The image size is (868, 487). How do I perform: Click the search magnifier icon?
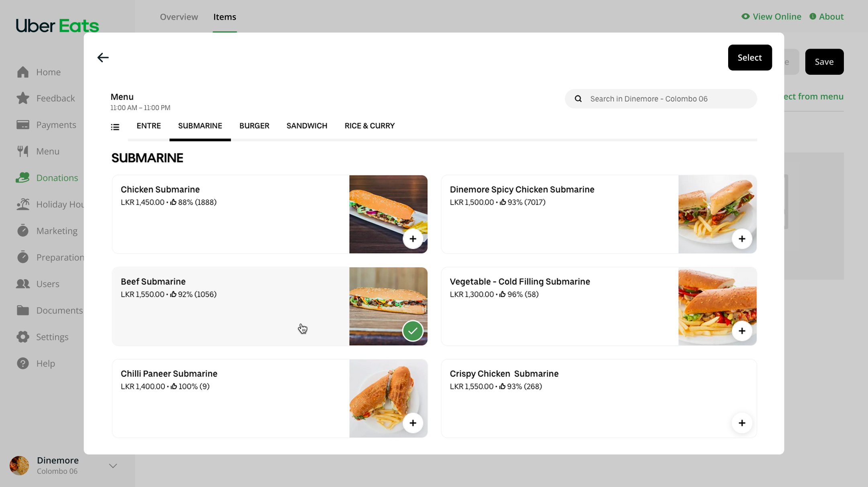click(578, 99)
